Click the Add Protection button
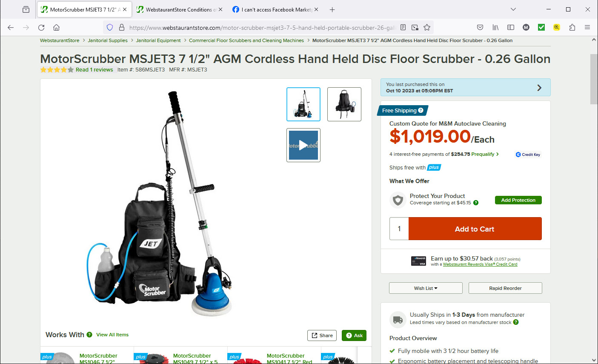 [518, 200]
